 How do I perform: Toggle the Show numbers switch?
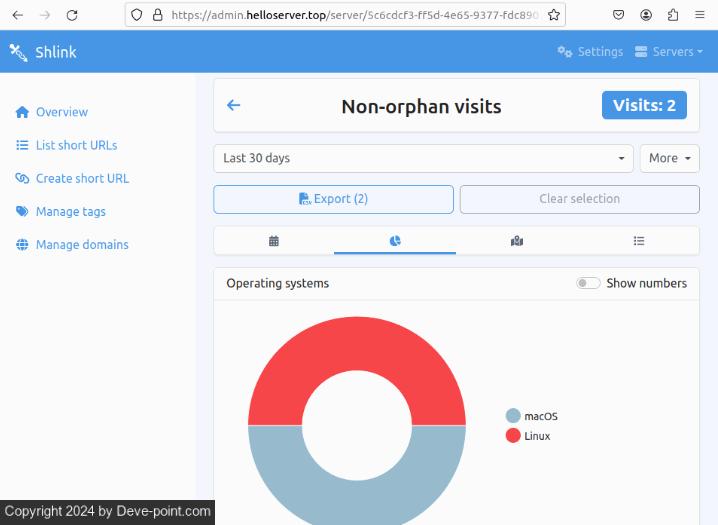(x=588, y=283)
